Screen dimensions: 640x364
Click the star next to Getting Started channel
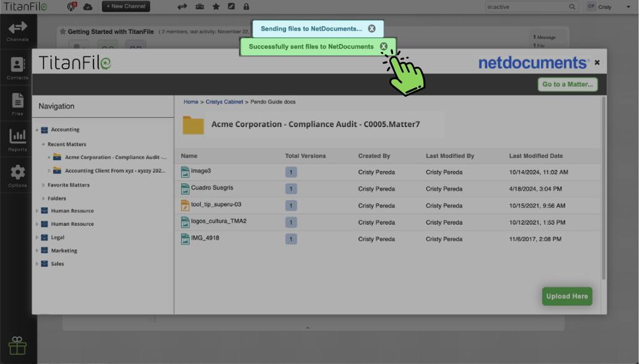pos(63,32)
